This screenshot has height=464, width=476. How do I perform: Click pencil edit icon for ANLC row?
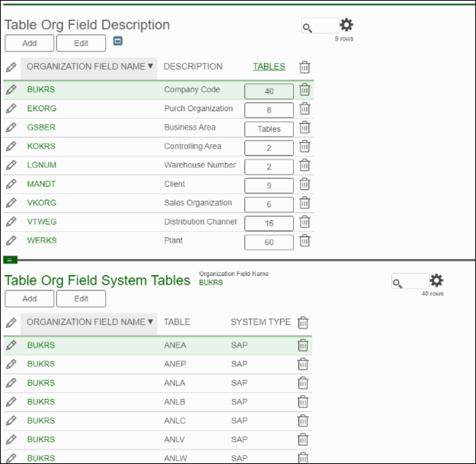pos(11,421)
